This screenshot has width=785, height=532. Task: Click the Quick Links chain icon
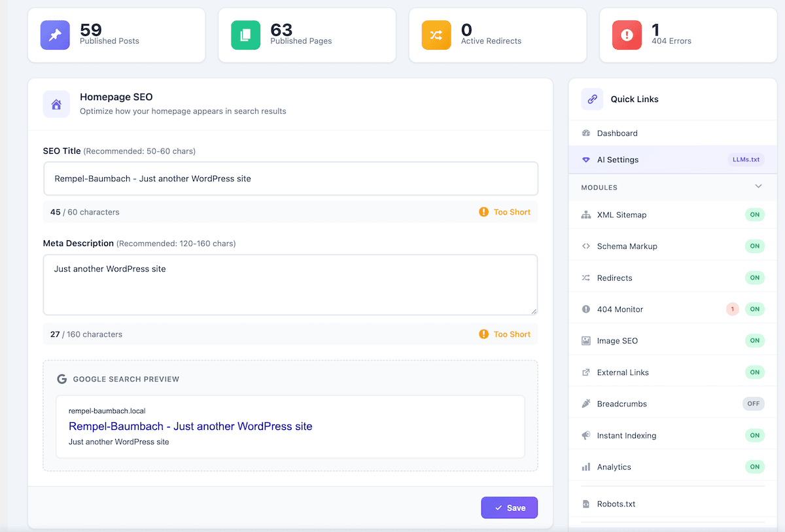[x=592, y=99]
